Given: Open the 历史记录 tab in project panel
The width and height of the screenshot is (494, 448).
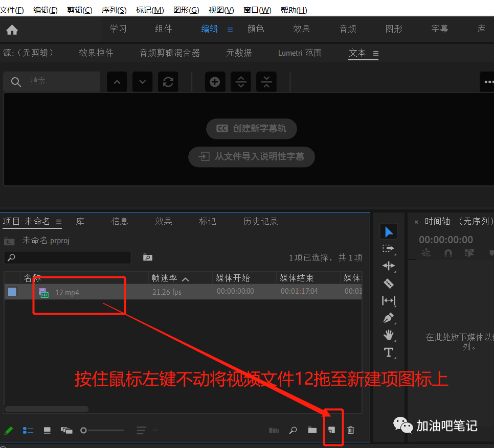Looking at the screenshot, I should point(260,222).
